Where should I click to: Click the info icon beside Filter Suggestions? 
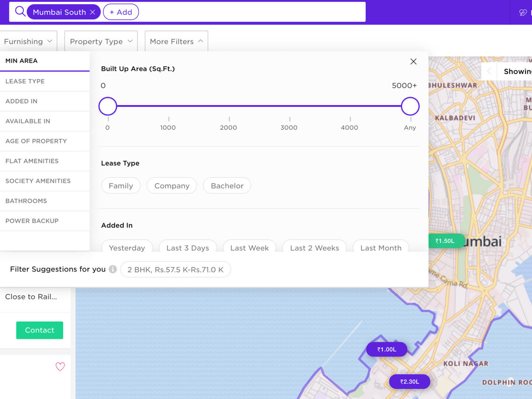click(x=112, y=269)
